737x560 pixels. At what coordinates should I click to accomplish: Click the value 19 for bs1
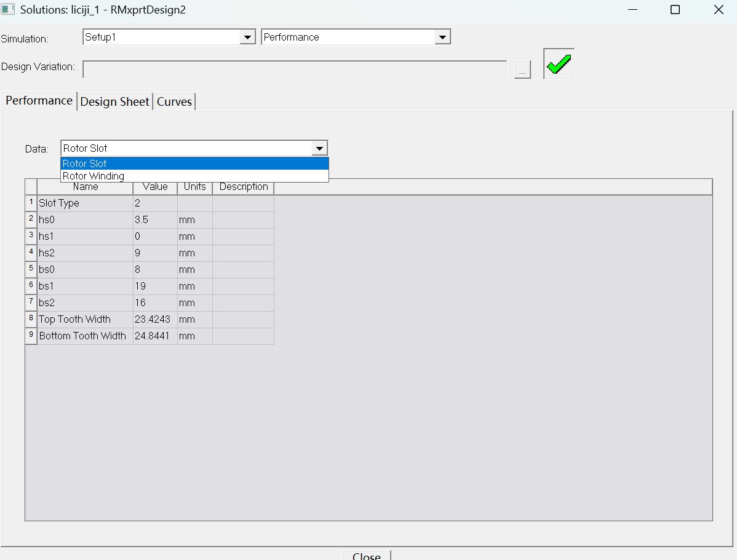[155, 286]
